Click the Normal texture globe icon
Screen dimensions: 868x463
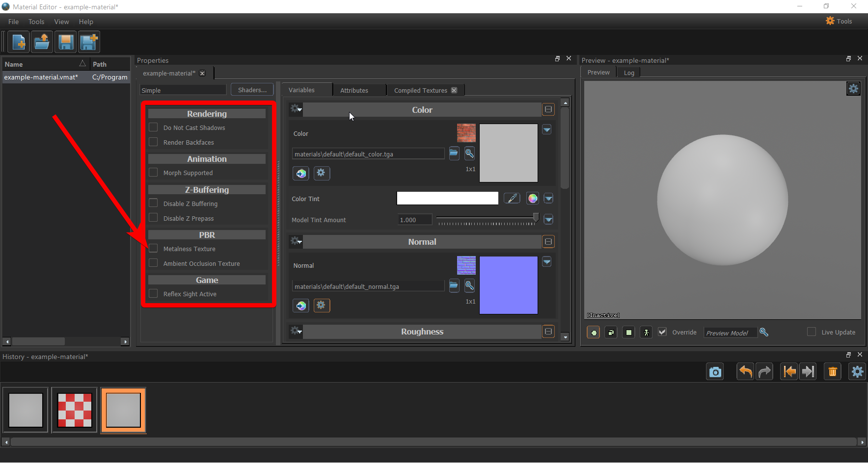301,306
